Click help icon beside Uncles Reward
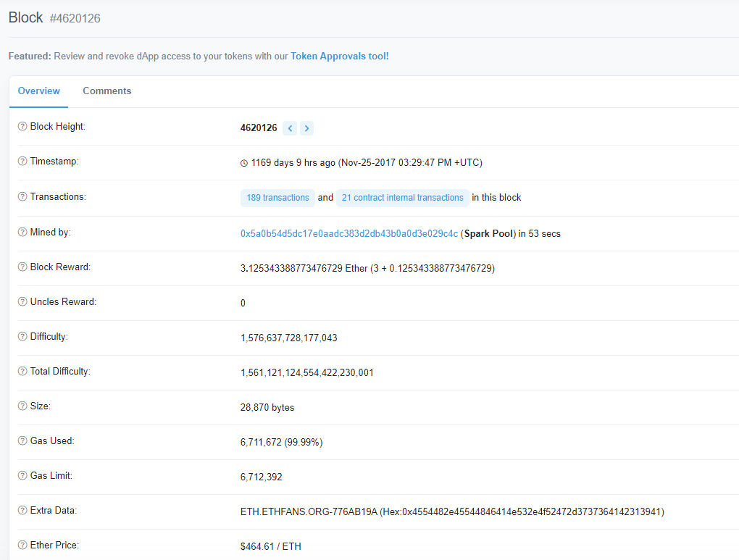 (22, 302)
